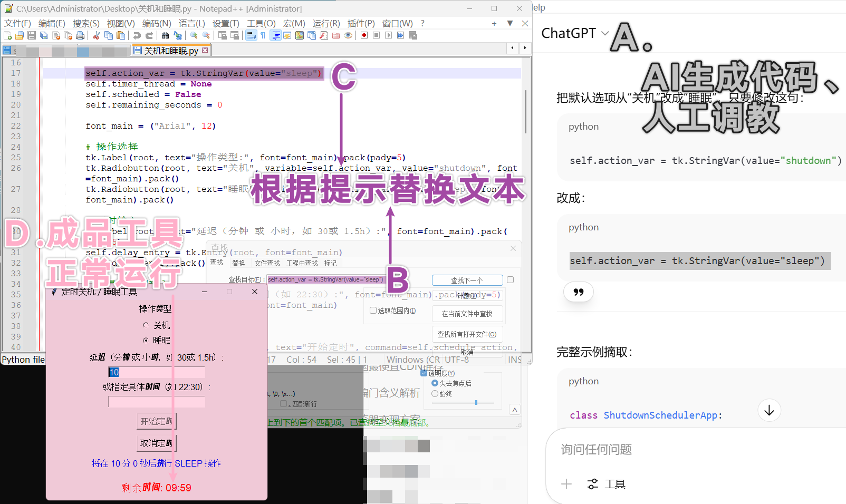The height and width of the screenshot is (504, 846).
Task: Click the ChatGPT quote reply icon
Action: [579, 292]
